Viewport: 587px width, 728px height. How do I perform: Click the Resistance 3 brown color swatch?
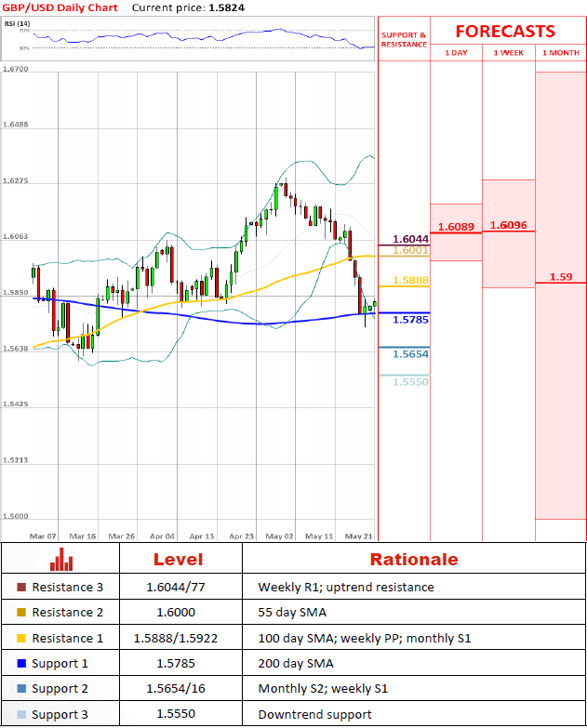[21, 588]
